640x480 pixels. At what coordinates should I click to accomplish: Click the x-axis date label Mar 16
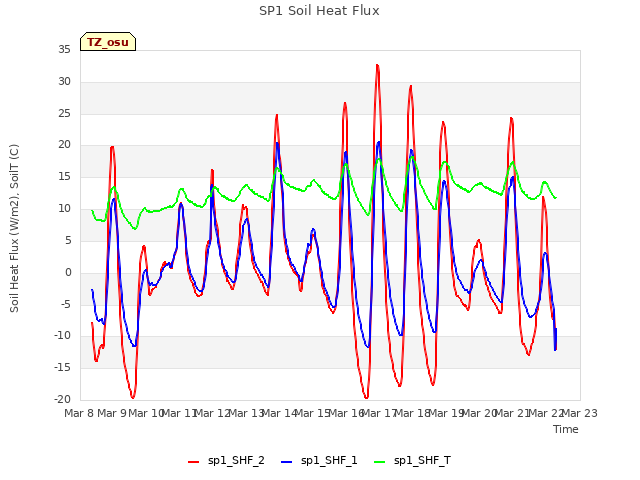point(346,413)
